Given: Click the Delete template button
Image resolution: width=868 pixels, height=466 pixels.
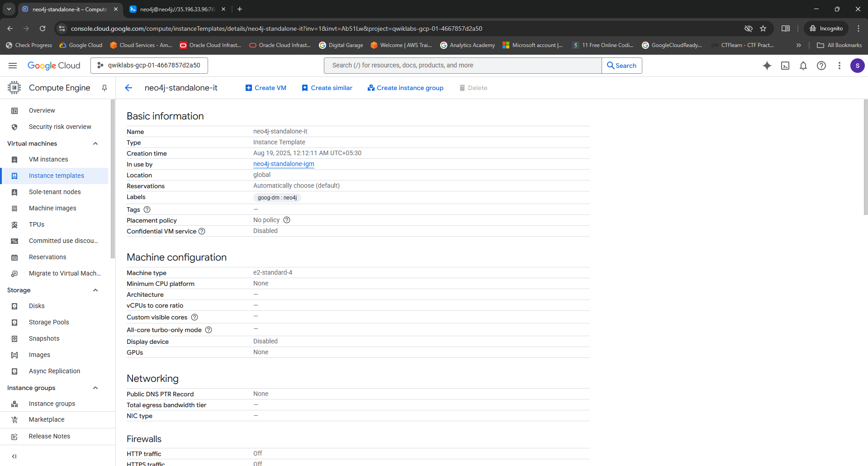Looking at the screenshot, I should coord(473,88).
